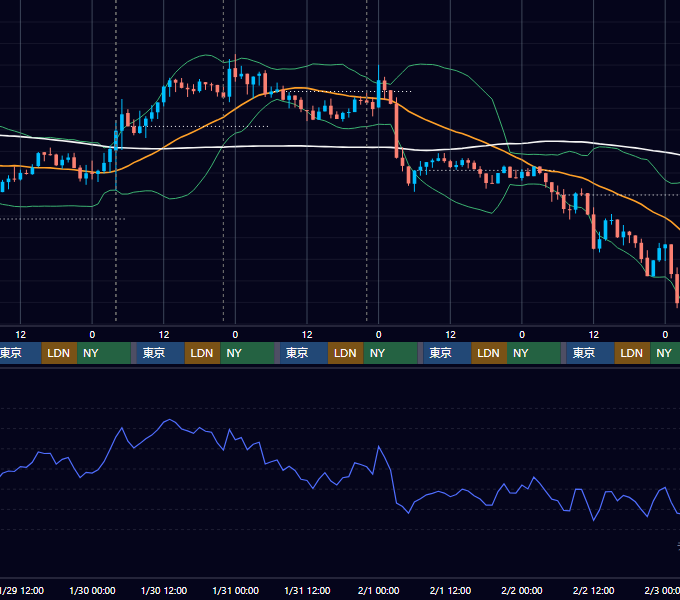Click the 1/30 12:00 date label

pos(164,590)
